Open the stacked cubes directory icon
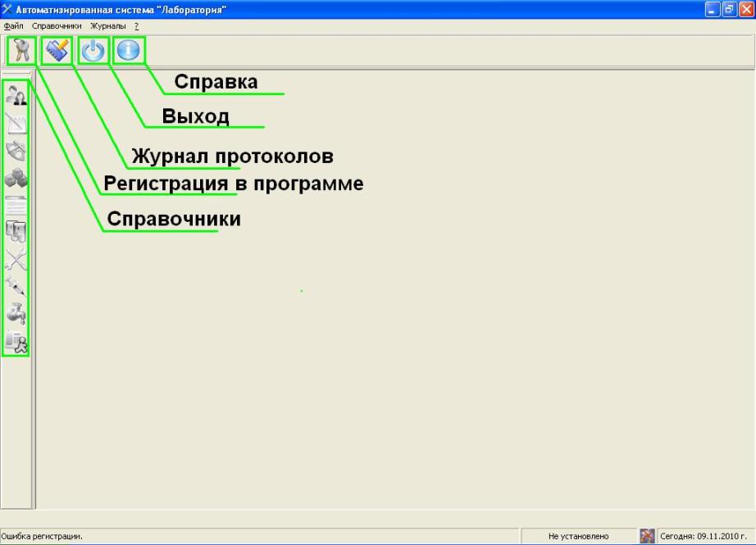The width and height of the screenshot is (756, 545). pos(16,179)
